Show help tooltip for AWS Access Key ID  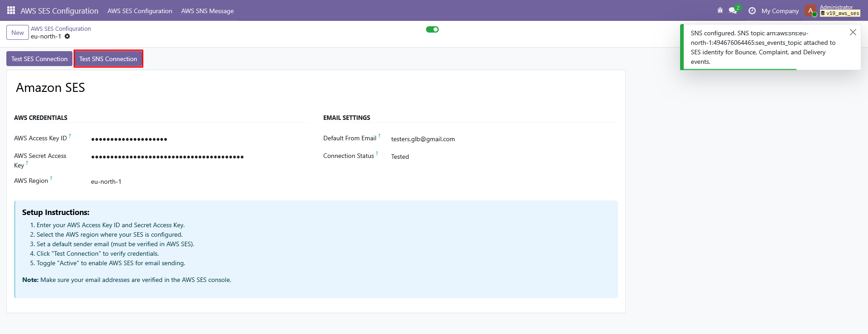point(70,136)
